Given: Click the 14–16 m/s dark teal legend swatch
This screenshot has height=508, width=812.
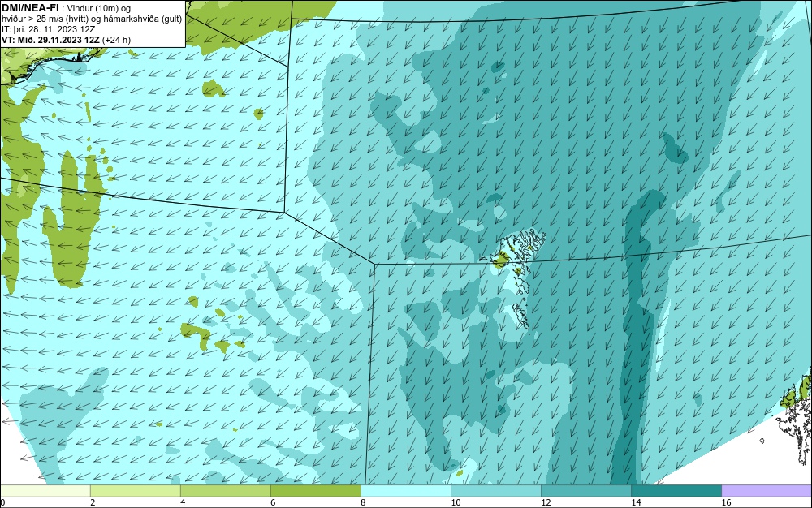Looking at the screenshot, I should pos(676,491).
